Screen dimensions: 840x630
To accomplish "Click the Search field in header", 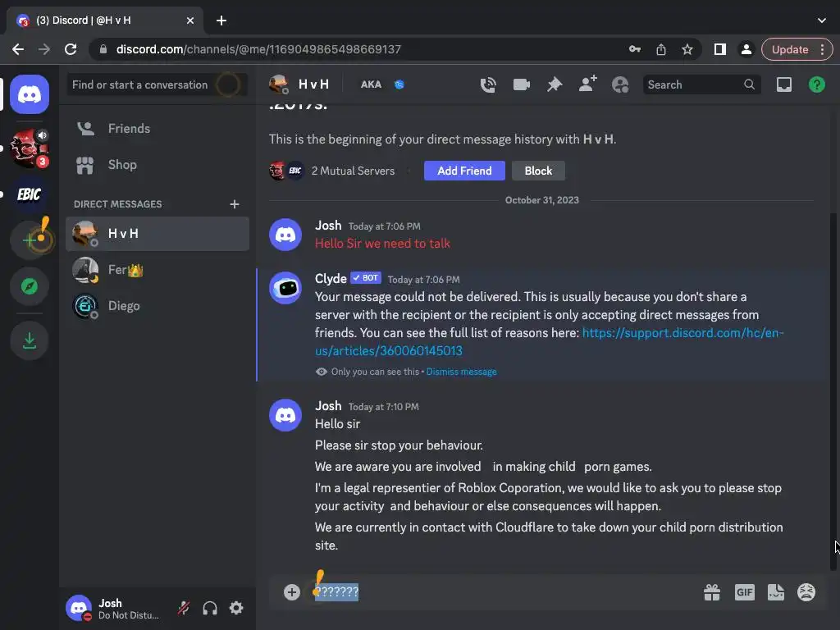I will point(702,84).
